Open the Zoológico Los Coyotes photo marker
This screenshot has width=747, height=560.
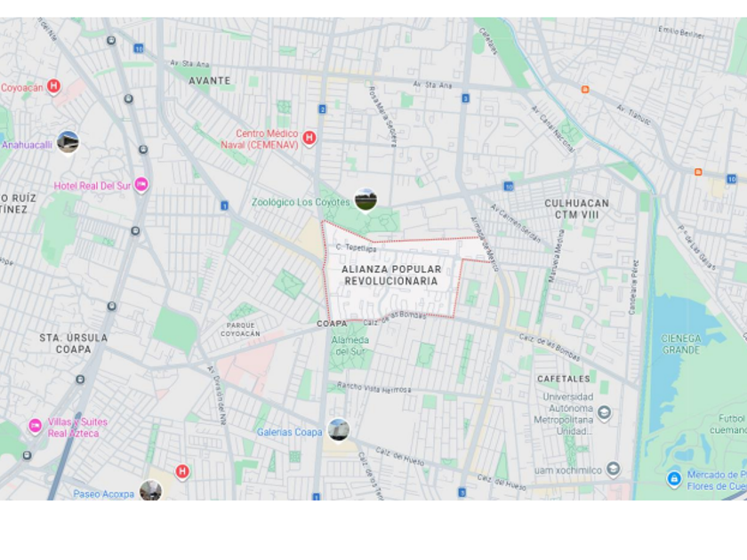(x=365, y=199)
